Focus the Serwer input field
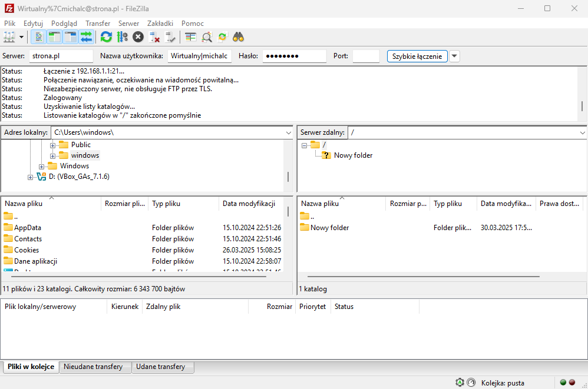This screenshot has width=588, height=389. (61, 56)
